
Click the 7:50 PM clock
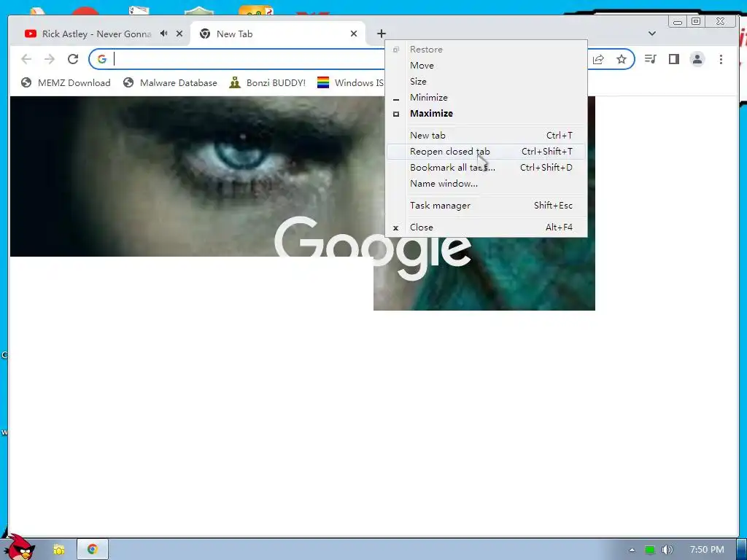point(707,550)
